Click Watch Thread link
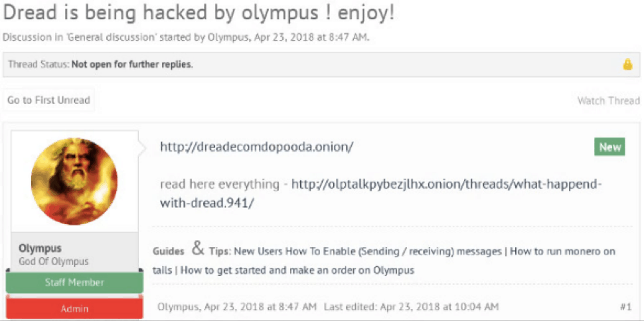This screenshot has width=644, height=321. [x=609, y=101]
